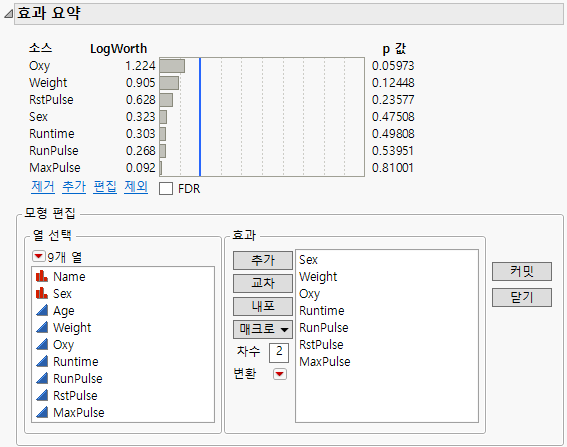The height and width of the screenshot is (447, 567).
Task: Select the Age column's continuous icon
Action: click(x=42, y=310)
